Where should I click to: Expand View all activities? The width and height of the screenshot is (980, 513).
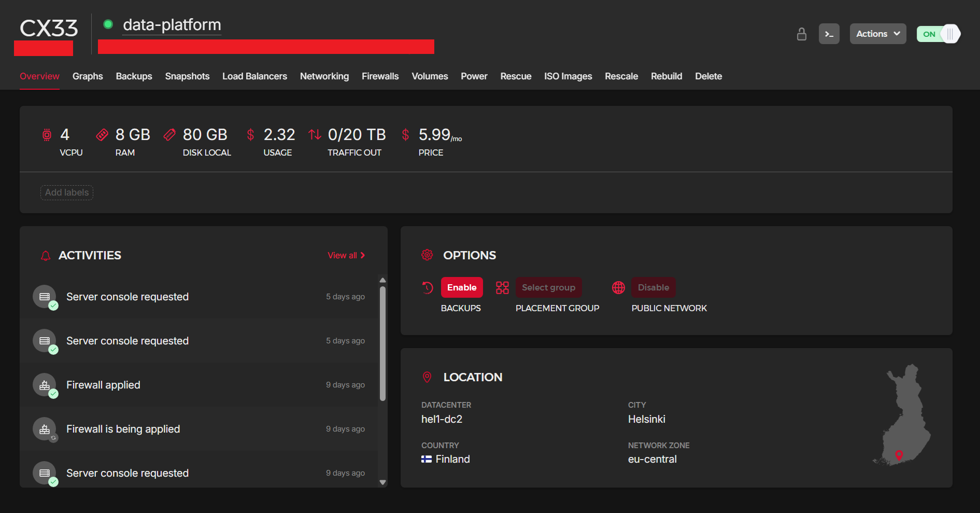[346, 256]
